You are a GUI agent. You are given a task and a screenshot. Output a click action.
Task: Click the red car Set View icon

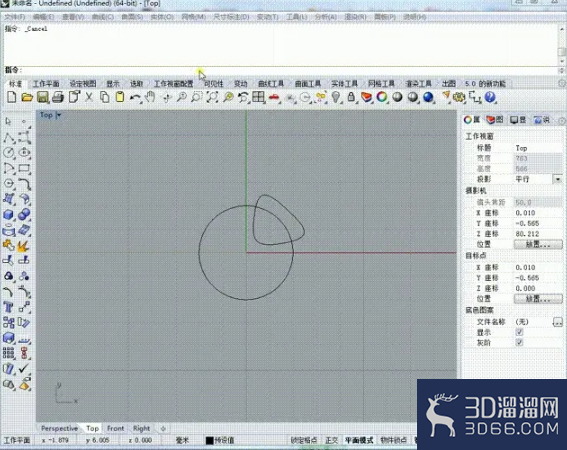[274, 97]
